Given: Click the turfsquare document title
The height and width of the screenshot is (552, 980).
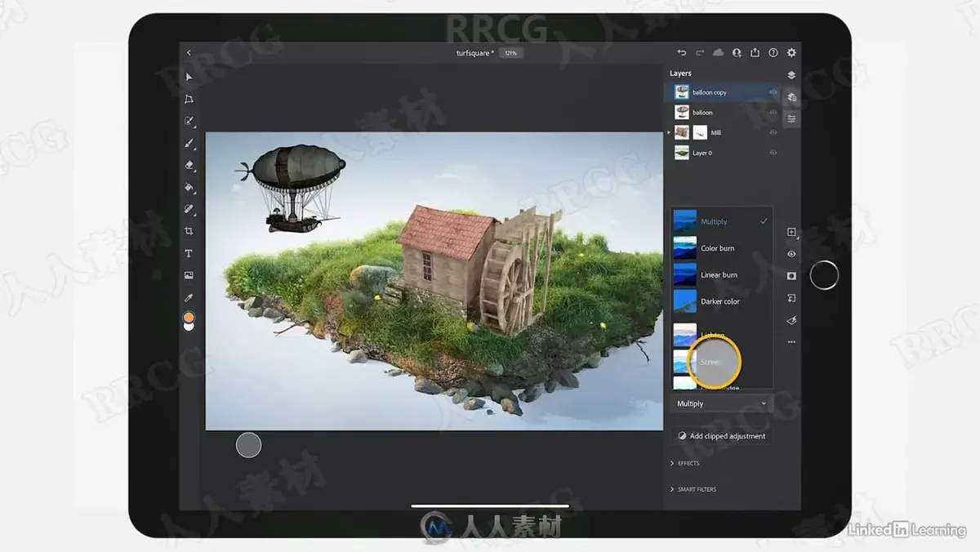Looking at the screenshot, I should tap(475, 53).
